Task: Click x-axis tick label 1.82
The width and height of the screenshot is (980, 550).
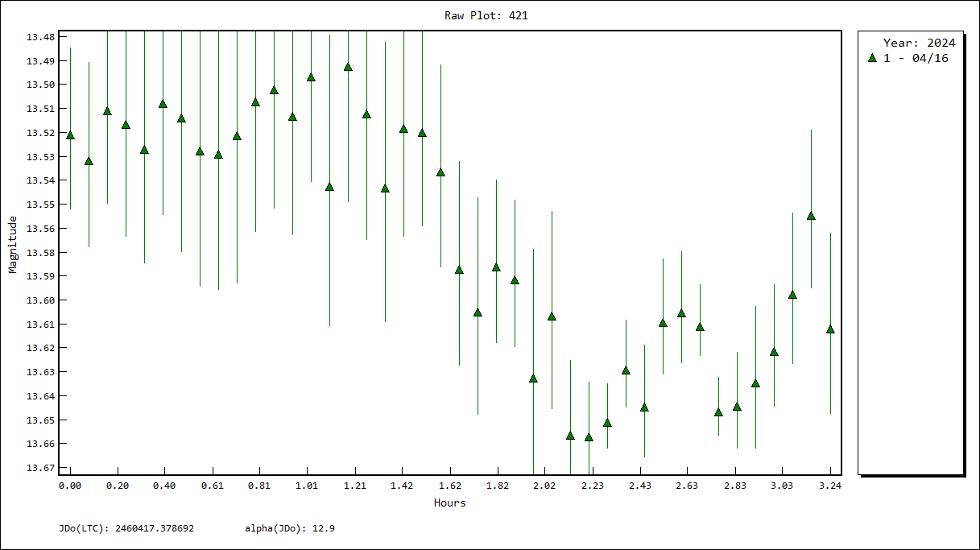Action: pyautogui.click(x=498, y=486)
